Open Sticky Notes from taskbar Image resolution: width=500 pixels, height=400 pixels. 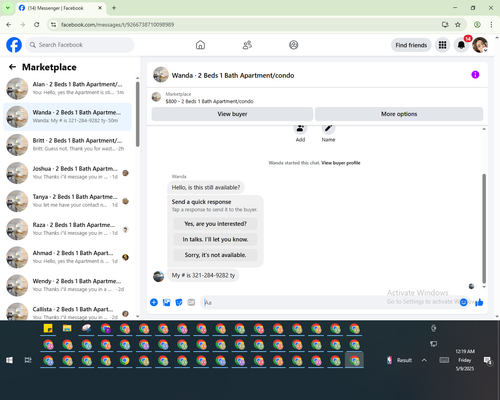48,329
